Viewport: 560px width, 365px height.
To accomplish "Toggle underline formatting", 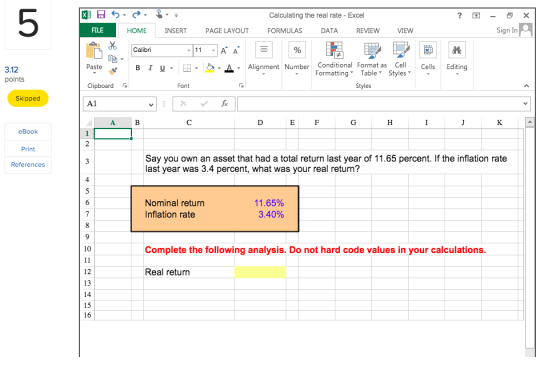I will (162, 68).
